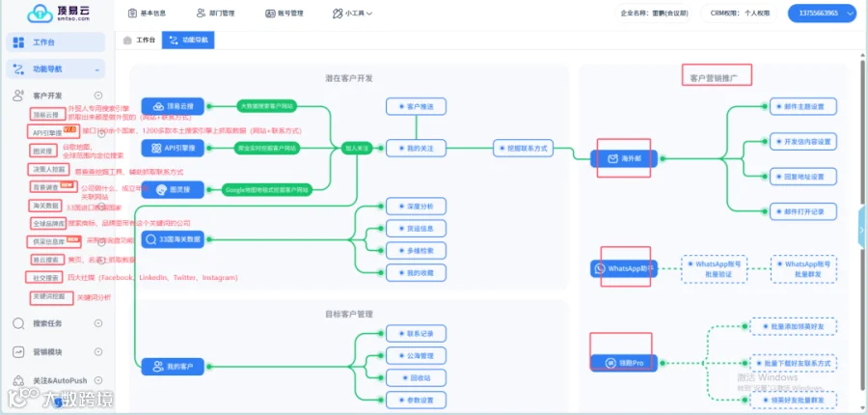Click the 挖掘联系方式 flow node
The image size is (868, 415).
pos(523,149)
